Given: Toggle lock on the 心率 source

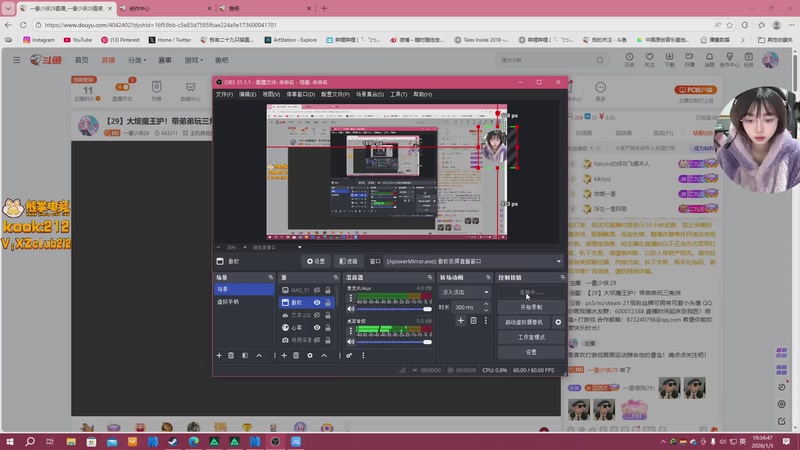Looking at the screenshot, I should click(x=328, y=328).
